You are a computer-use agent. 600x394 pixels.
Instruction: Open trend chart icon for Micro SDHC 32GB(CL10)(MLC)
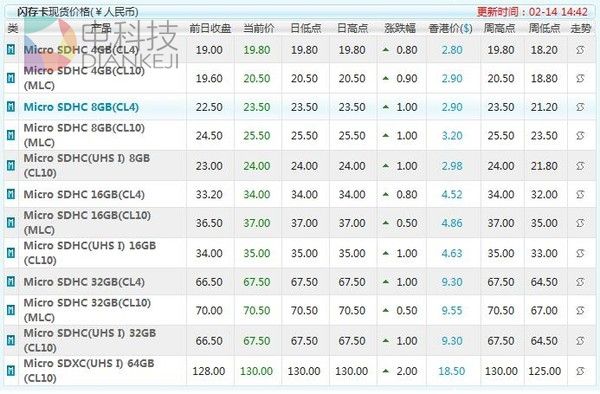580,310
